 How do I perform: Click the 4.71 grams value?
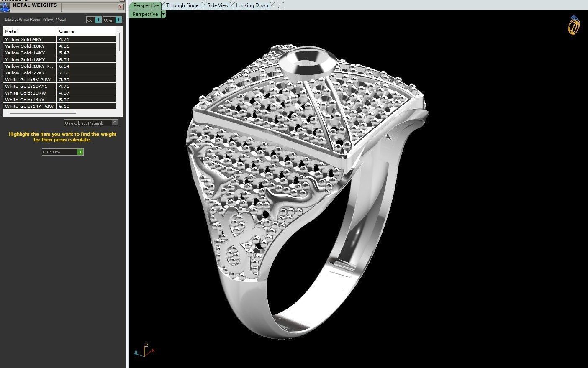point(64,39)
